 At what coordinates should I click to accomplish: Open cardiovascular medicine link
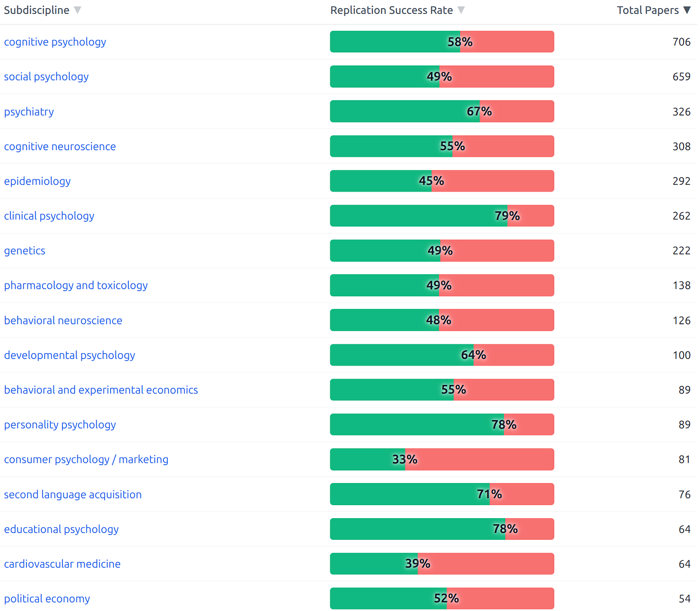62,564
